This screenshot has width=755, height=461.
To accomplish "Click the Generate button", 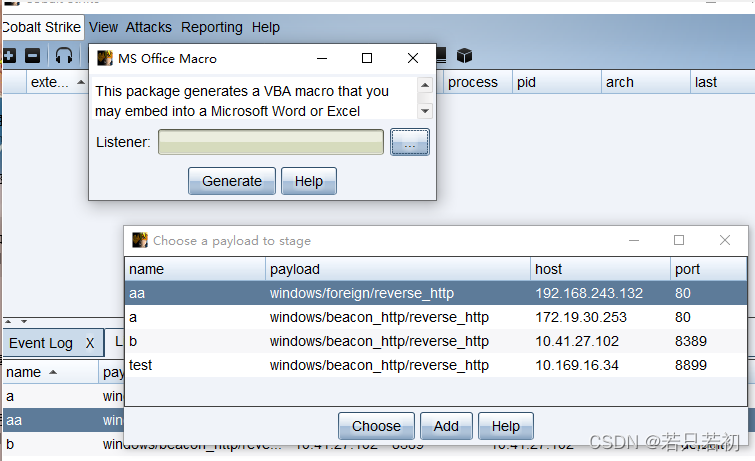I will click(232, 181).
